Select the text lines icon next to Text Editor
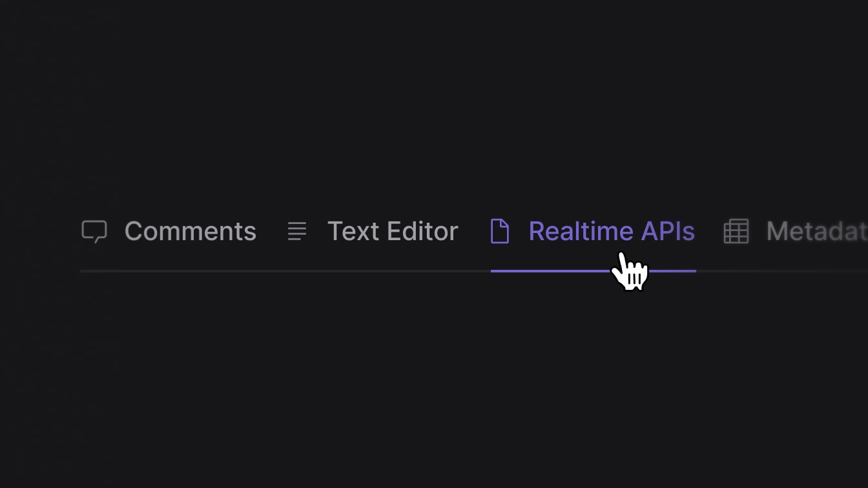Image resolution: width=868 pixels, height=488 pixels. tap(297, 231)
